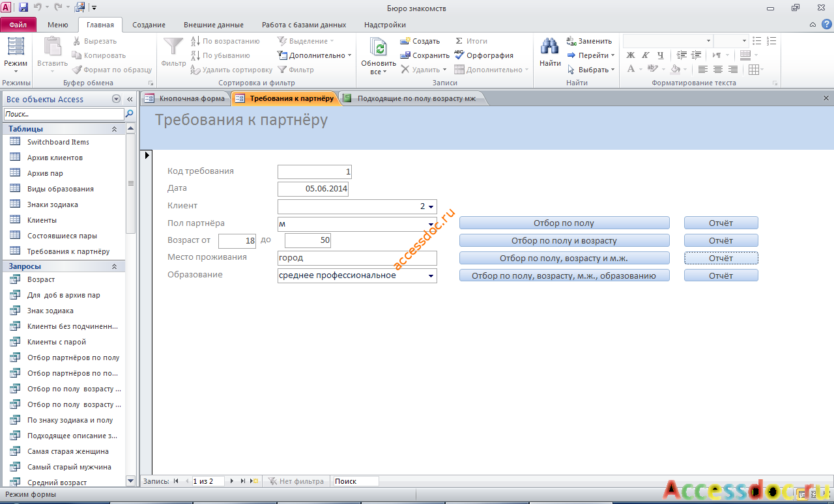This screenshot has width=834, height=504.
Task: Click Место проживания input field
Action: [x=357, y=258]
